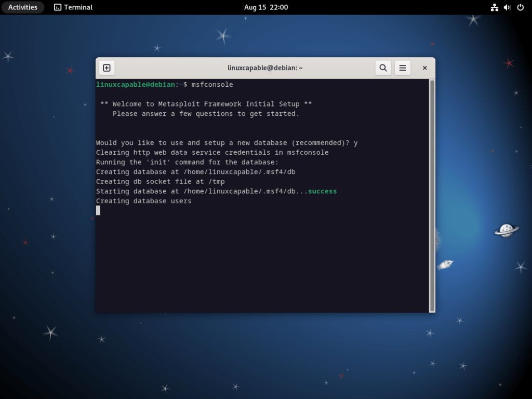Open the terminal hamburger menu
Screen dimensions: 532x399
(403, 68)
